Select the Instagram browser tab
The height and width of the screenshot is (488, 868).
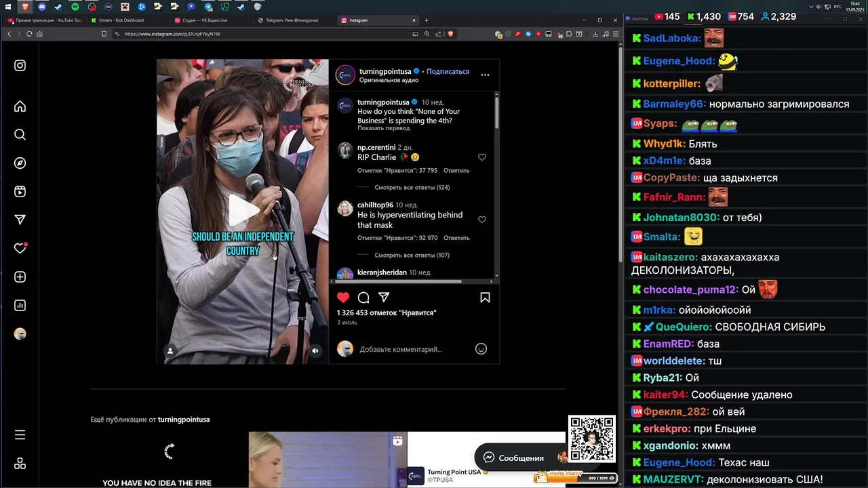point(378,20)
